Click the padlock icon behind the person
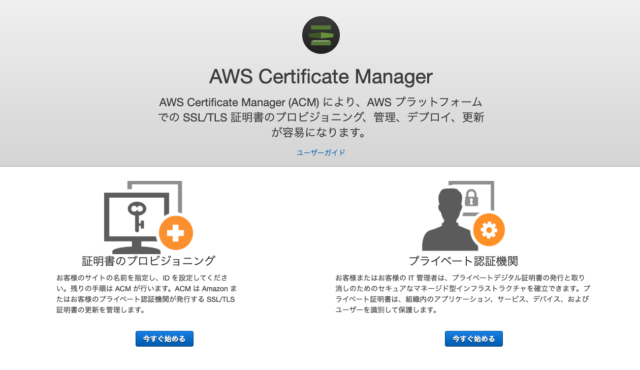This screenshot has width=640, height=370. pos(471,197)
